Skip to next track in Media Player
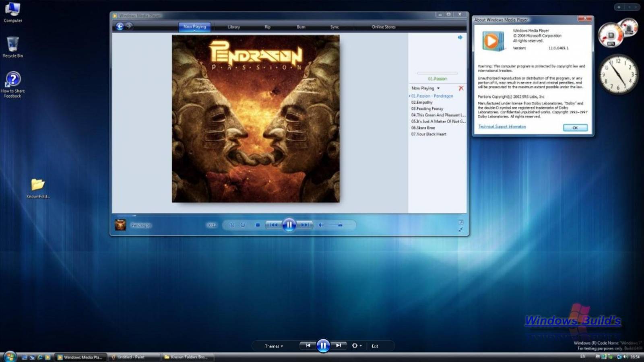644x362 pixels. click(305, 225)
